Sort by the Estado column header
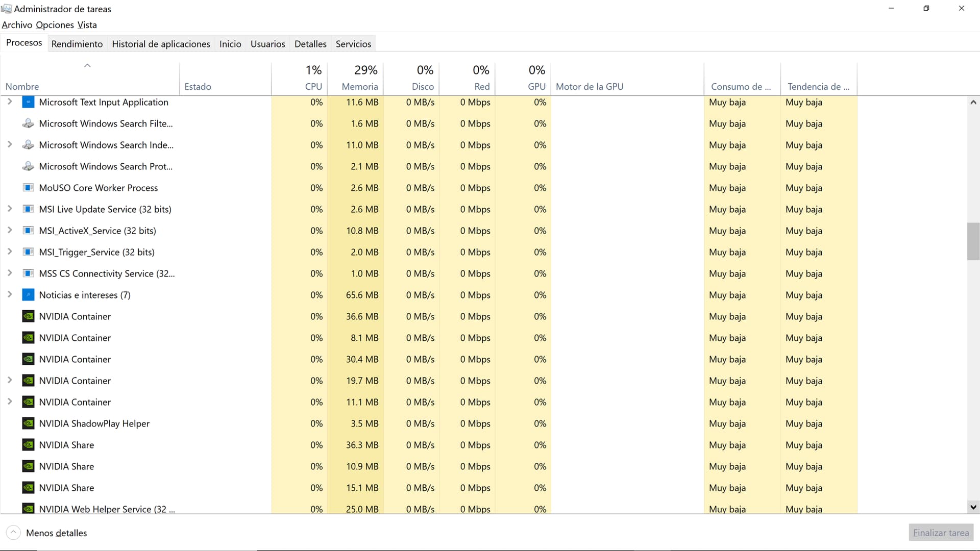 [x=225, y=79]
